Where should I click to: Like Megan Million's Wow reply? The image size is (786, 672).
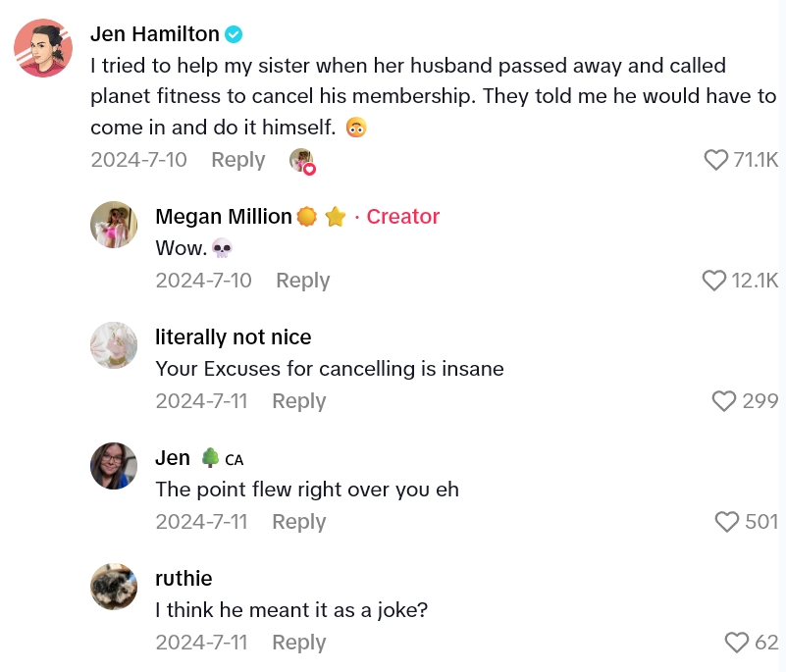tap(714, 281)
